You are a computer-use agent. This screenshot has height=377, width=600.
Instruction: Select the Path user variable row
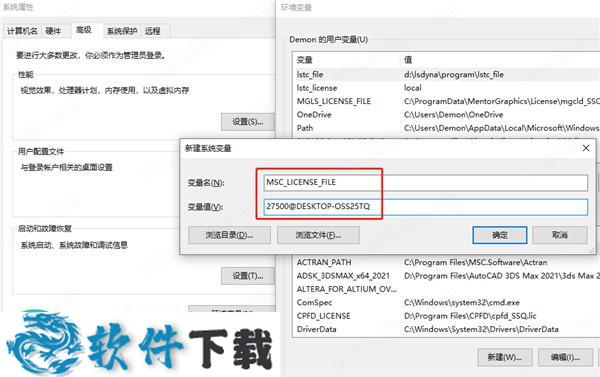click(x=446, y=128)
